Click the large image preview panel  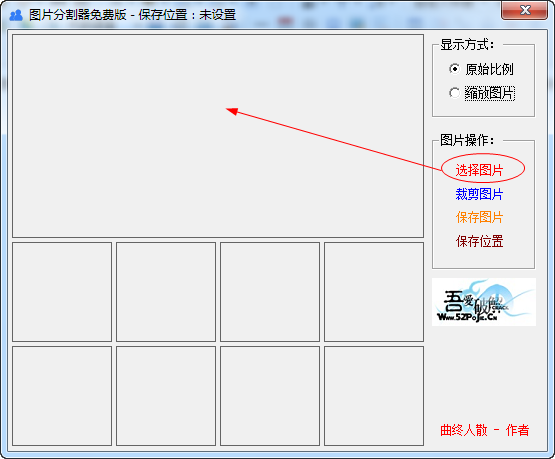218,136
